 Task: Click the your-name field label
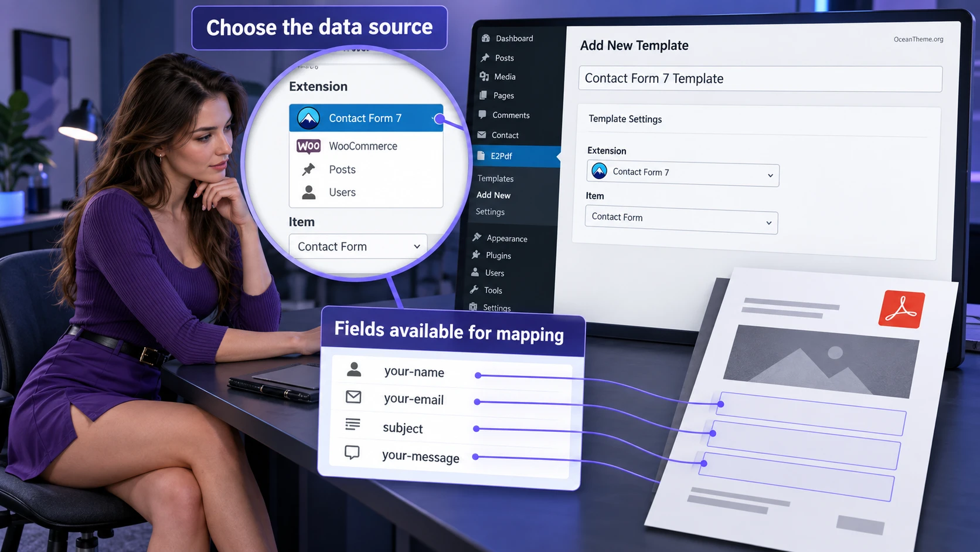pyautogui.click(x=414, y=372)
